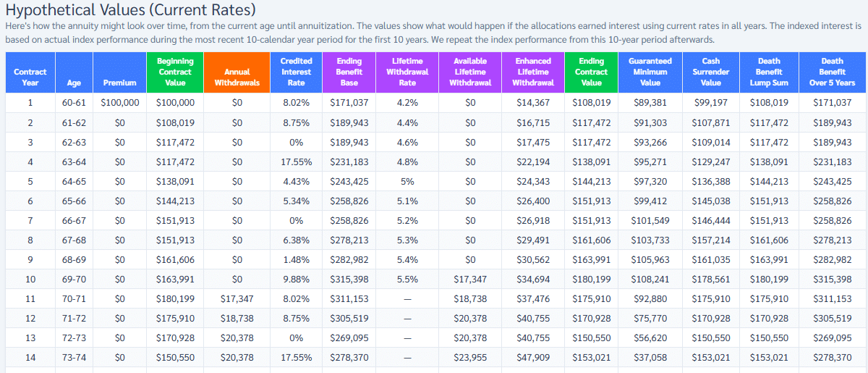Select cash surrender value $129,247

coord(711,162)
